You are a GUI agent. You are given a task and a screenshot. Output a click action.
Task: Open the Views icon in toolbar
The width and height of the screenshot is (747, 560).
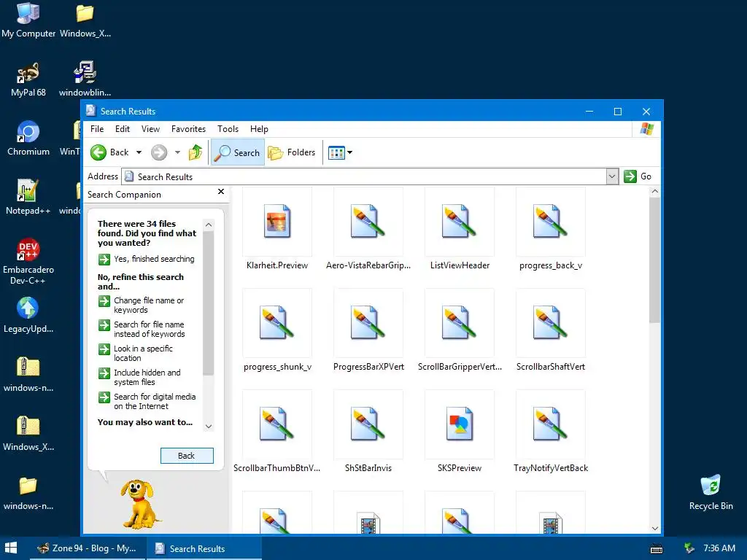pos(336,152)
